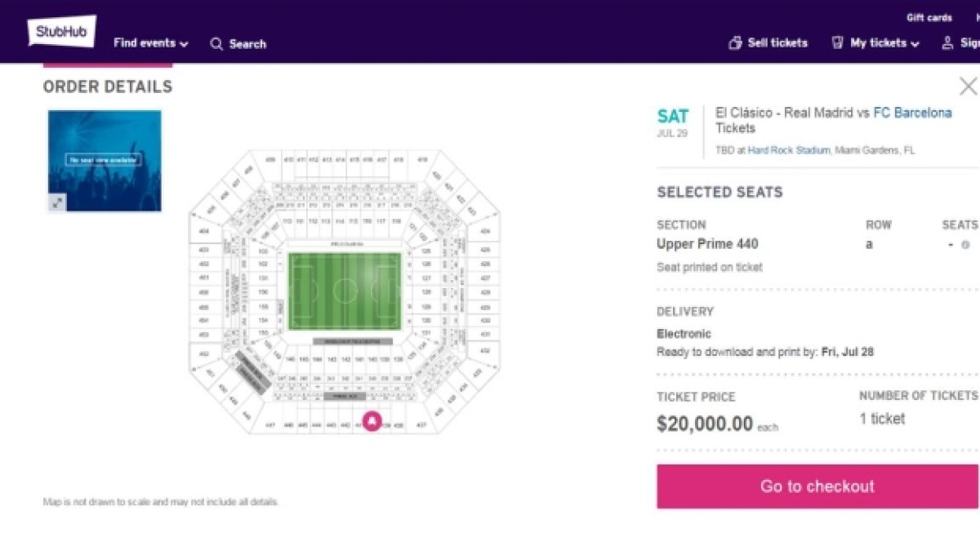This screenshot has width=980, height=551.
Task: Open the Gift cards page
Action: click(x=929, y=18)
